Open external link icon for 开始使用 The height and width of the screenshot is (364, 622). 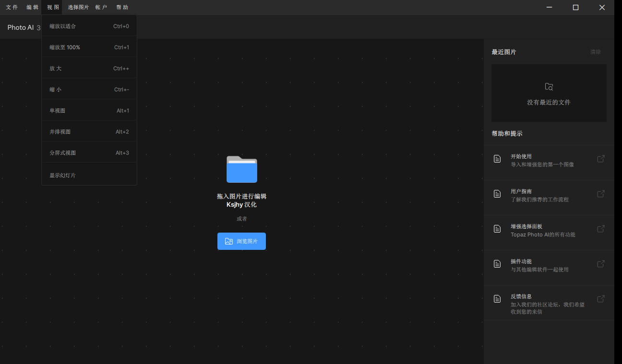(x=600, y=159)
